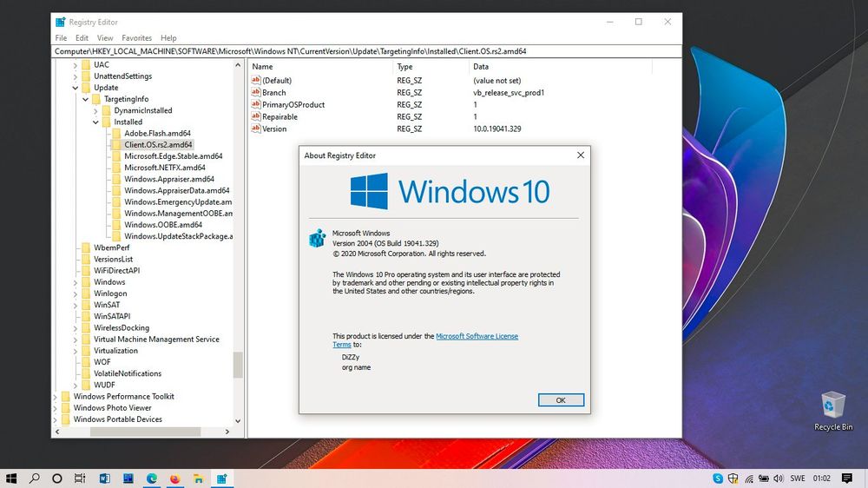This screenshot has width=868, height=488.
Task: Open taskbar Search magnifier
Action: click(35, 478)
